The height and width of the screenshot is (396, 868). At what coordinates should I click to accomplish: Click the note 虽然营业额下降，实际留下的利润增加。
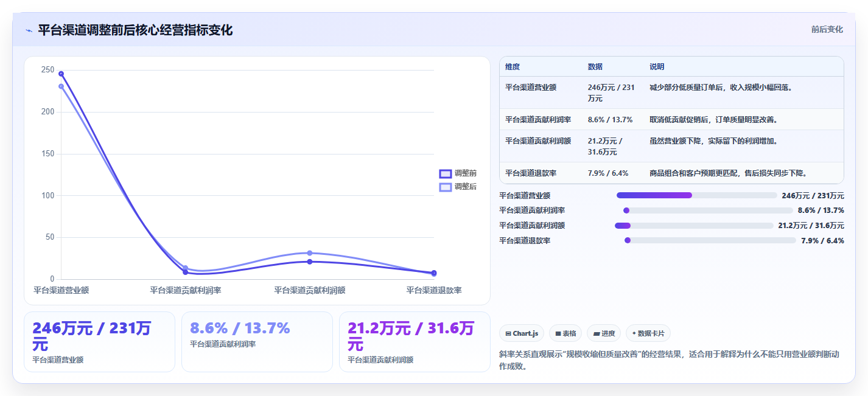(713, 141)
